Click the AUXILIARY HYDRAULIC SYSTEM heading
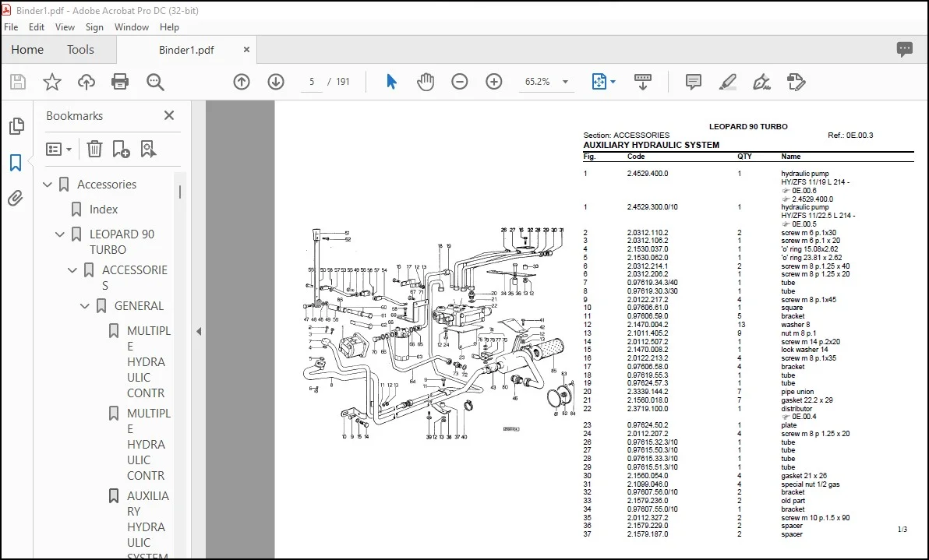Image resolution: width=929 pixels, height=560 pixels. [x=651, y=145]
